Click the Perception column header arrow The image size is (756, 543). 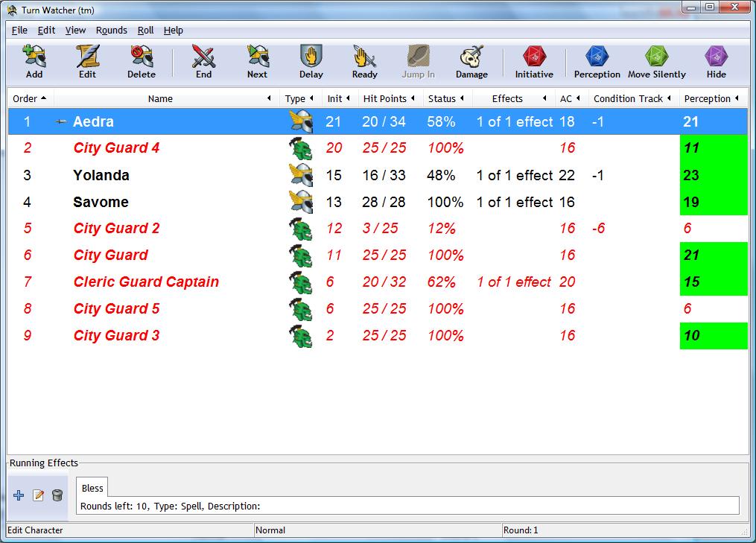pyautogui.click(x=737, y=98)
